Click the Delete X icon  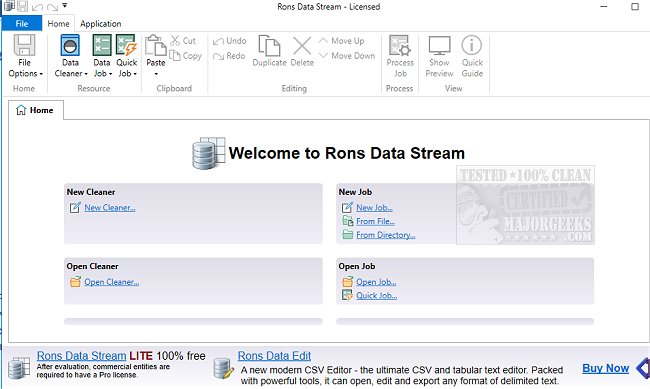[x=302, y=46]
